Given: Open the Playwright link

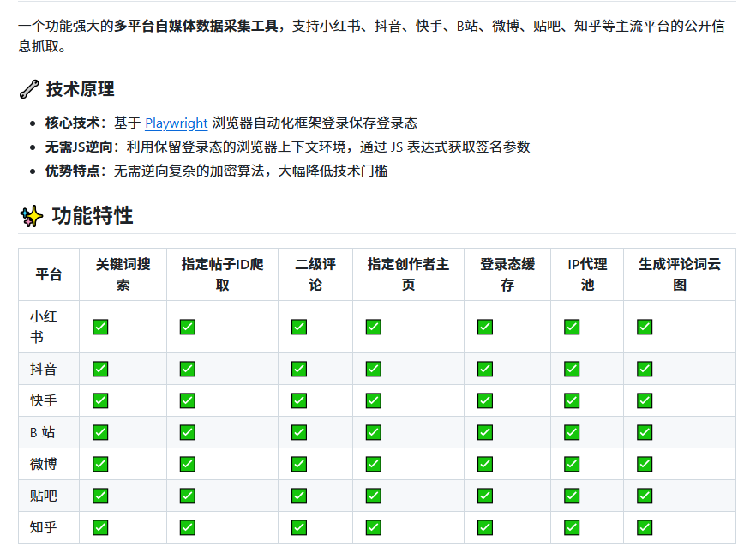Looking at the screenshot, I should pyautogui.click(x=176, y=123).
